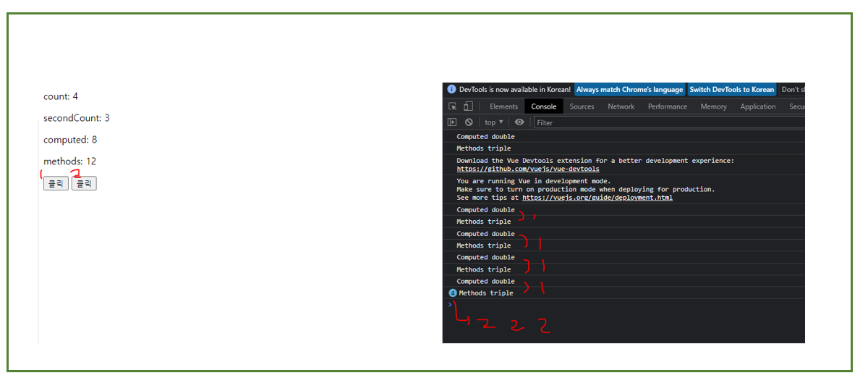Screen dimensions: 868x386
Task: Select the 'computed: 8' text
Action: (x=70, y=140)
